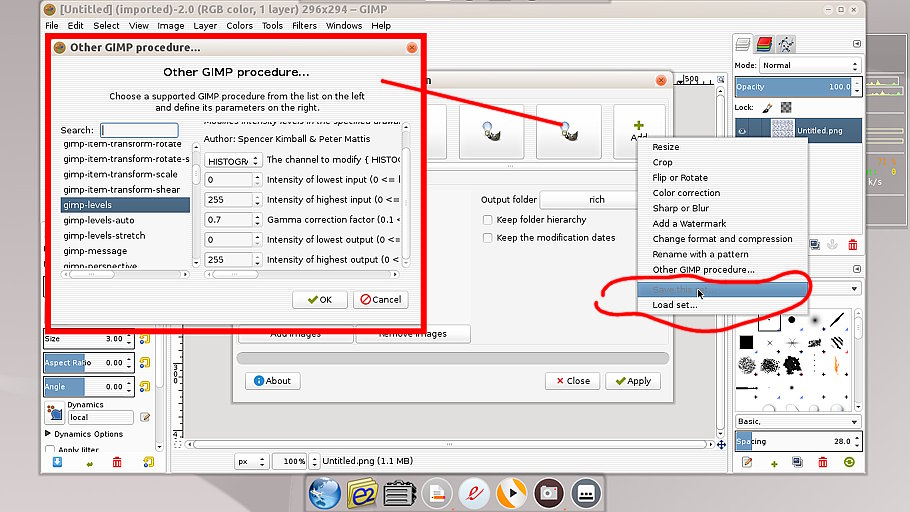Adjust the brush Spacing slider

point(793,441)
